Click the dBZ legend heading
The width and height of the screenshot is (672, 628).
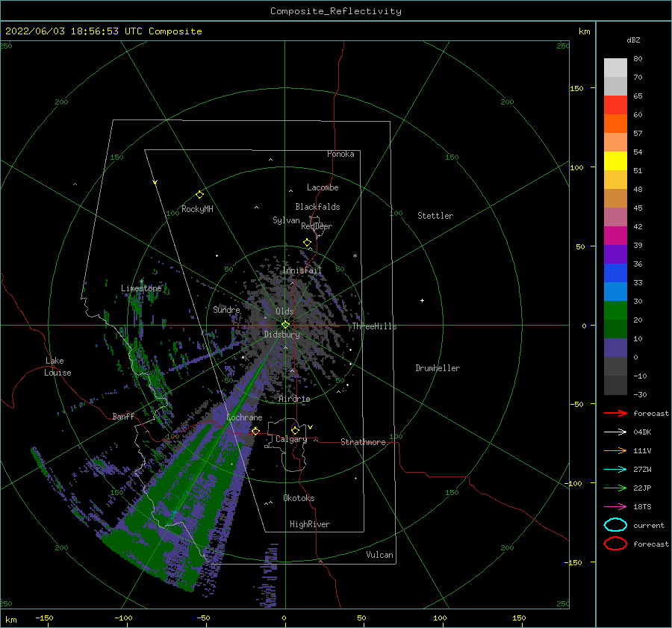pos(633,40)
